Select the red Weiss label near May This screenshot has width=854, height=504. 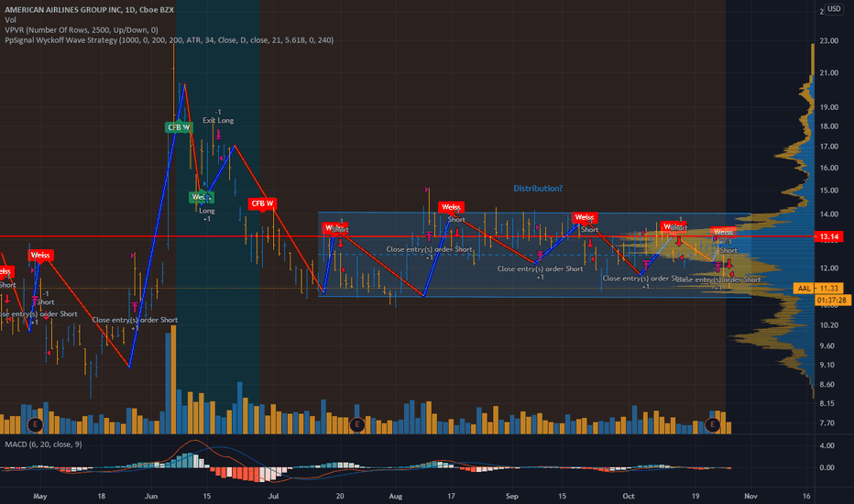point(40,255)
